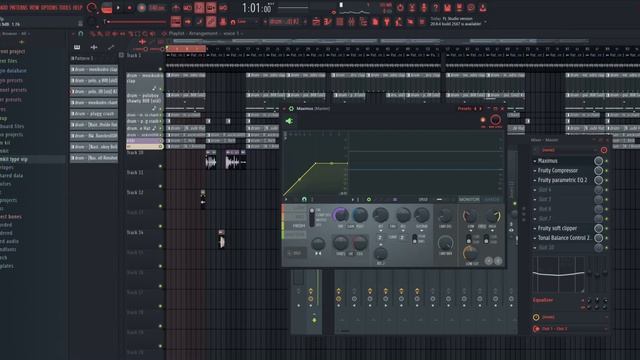
Task: Click the audio waveform filter icon in picker panel
Action: click(94, 47)
